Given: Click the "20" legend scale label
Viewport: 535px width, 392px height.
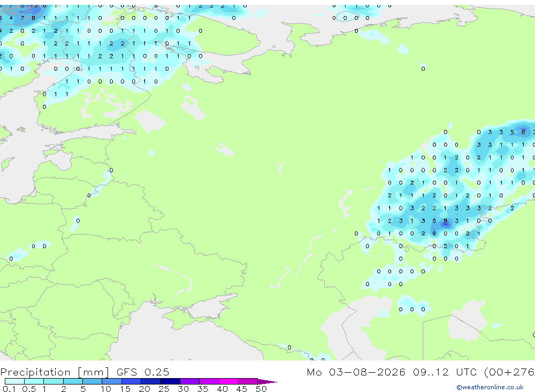Looking at the screenshot, I should (x=144, y=389).
